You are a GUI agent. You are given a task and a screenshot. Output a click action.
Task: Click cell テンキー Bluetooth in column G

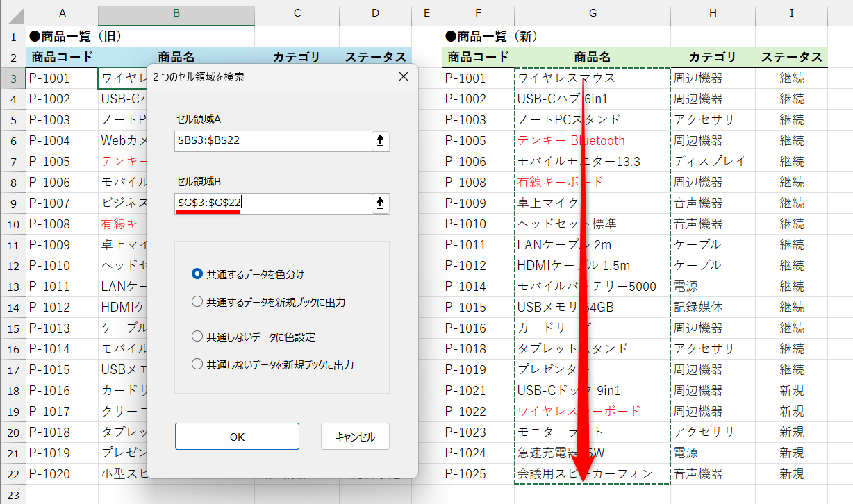coord(593,140)
